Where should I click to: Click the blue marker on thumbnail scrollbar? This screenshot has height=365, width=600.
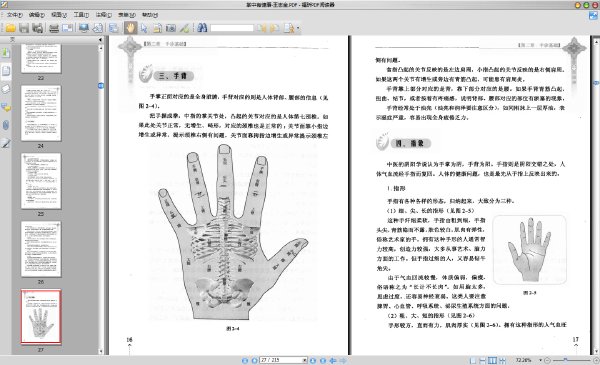click(x=101, y=86)
